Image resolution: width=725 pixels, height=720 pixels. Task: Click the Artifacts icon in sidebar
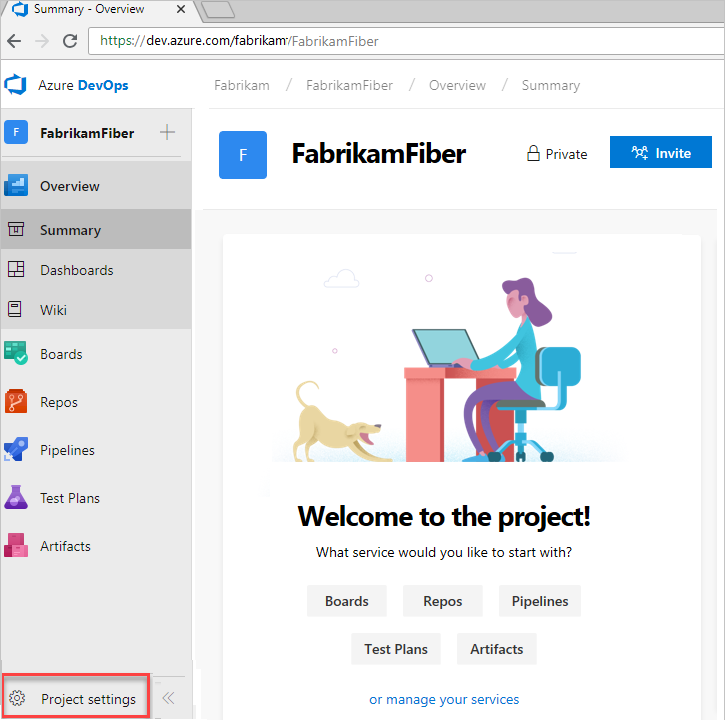coord(16,546)
